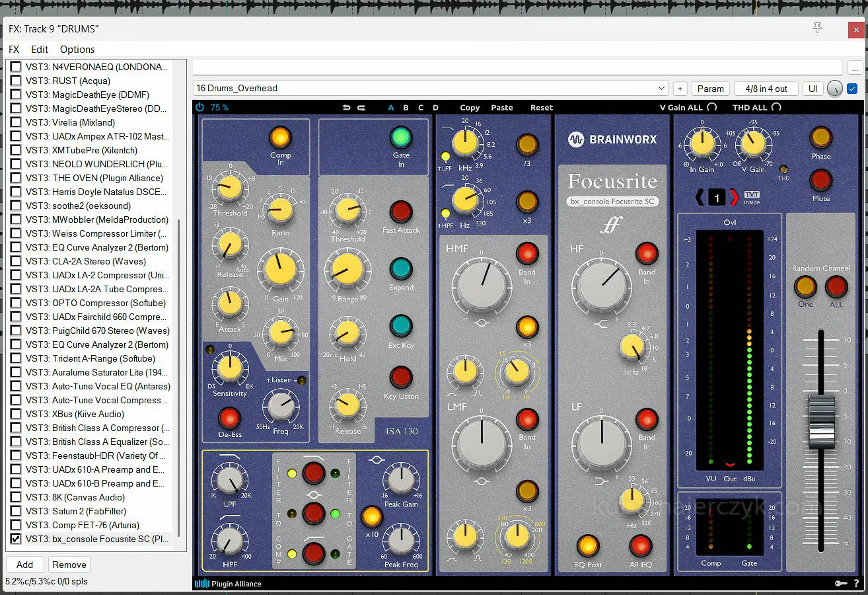868x595 pixels.
Task: Enable the bx_console Focusrite SC checkbox
Action: (x=16, y=539)
